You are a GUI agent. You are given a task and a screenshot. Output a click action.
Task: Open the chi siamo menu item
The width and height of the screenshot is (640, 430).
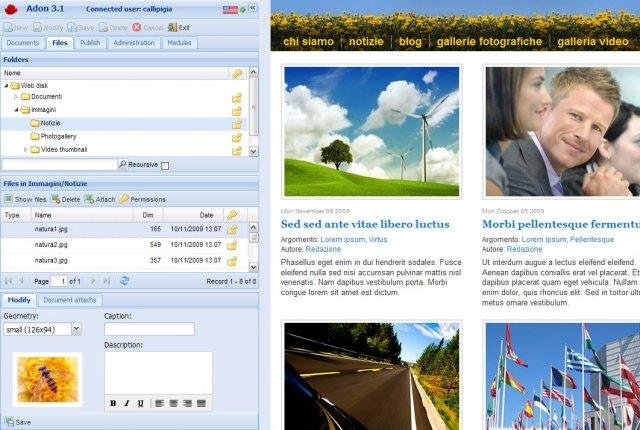point(308,42)
